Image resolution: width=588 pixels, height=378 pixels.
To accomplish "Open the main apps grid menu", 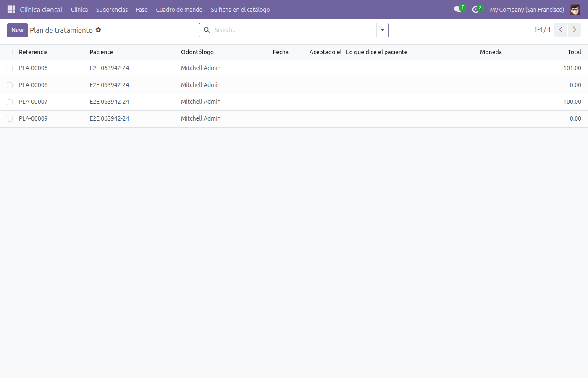I will pos(11,9).
